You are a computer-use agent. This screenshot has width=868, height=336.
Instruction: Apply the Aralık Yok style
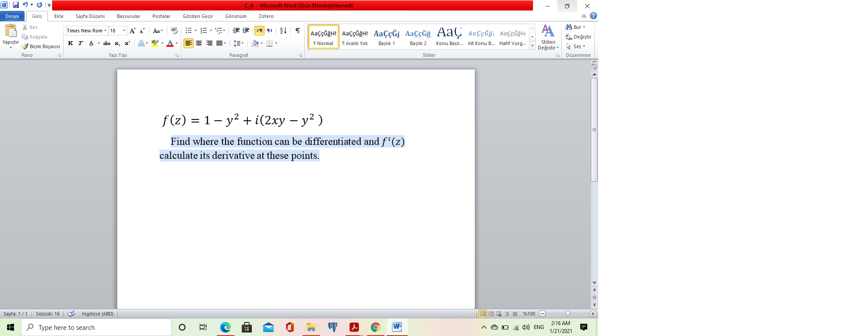click(x=355, y=37)
